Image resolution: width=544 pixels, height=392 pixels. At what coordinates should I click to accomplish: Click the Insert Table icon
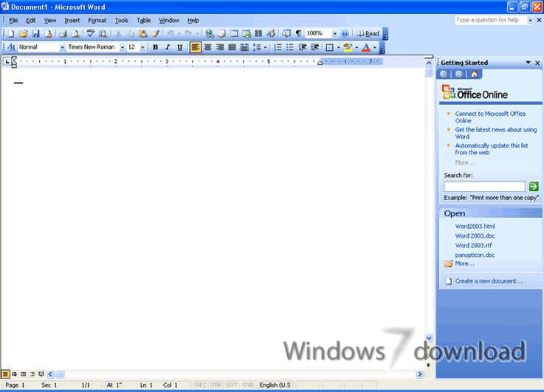coord(234,34)
